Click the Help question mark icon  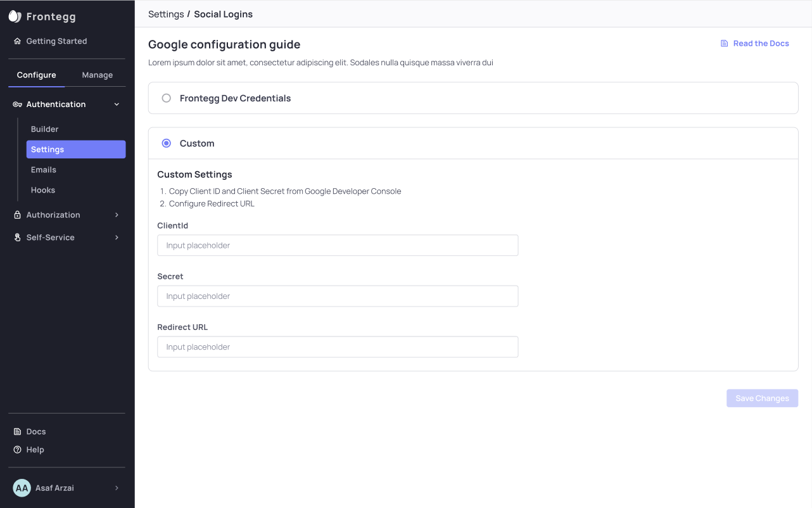click(x=18, y=450)
